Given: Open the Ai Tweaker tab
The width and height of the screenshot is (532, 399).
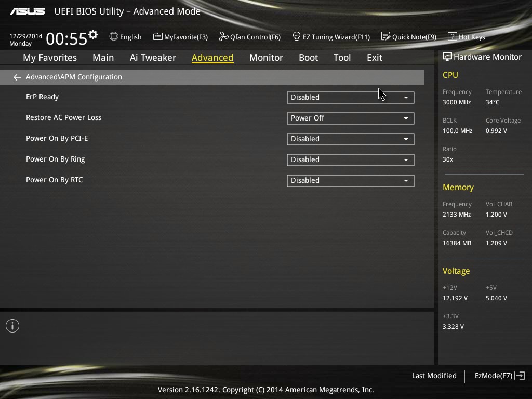Looking at the screenshot, I should 153,58.
